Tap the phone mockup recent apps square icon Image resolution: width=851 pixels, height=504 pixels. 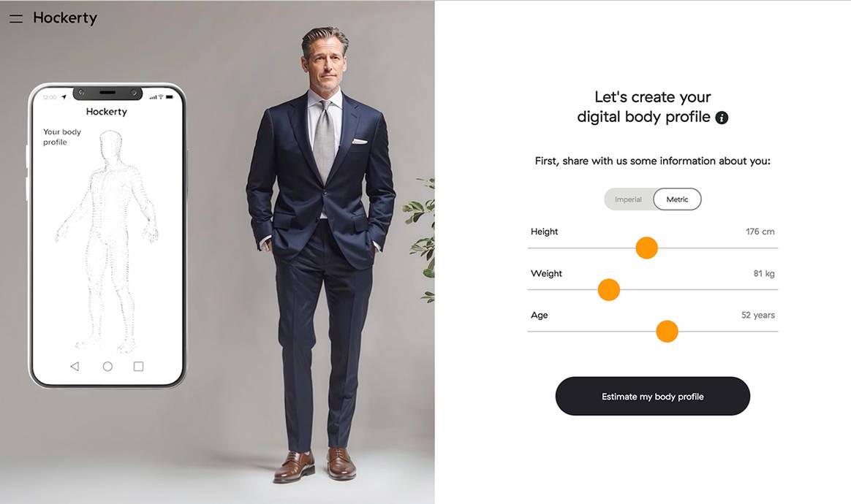138,366
